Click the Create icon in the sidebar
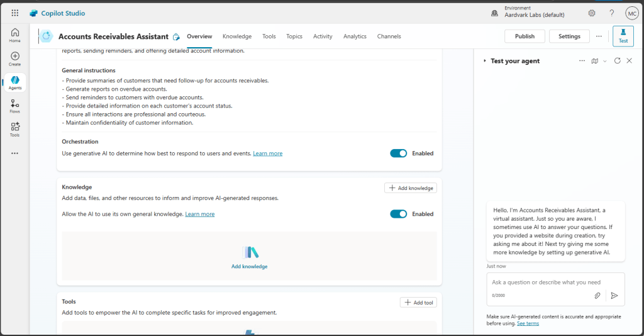644x336 pixels. (x=15, y=59)
